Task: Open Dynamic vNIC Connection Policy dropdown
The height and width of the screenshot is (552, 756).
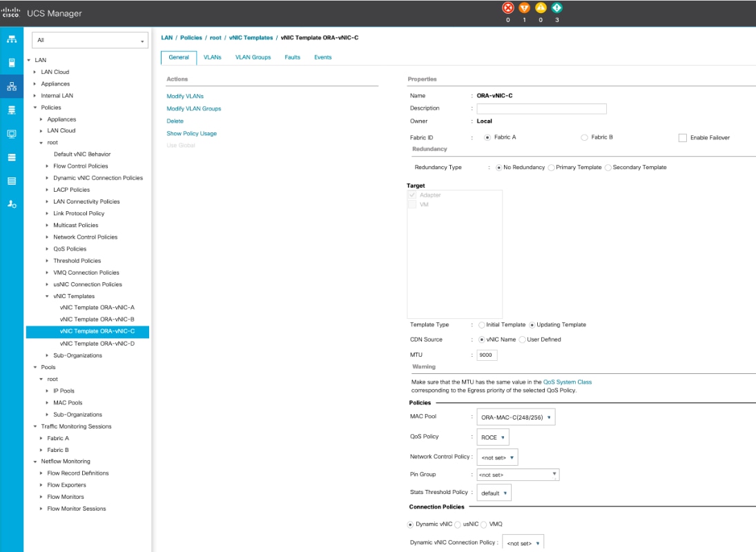Action: click(x=523, y=543)
